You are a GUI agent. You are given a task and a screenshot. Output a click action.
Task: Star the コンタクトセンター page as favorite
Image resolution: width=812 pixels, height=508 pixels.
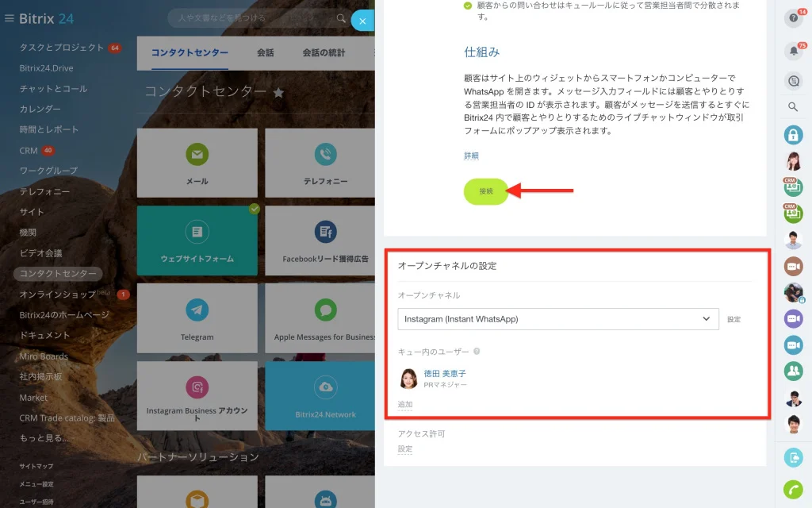278,93
